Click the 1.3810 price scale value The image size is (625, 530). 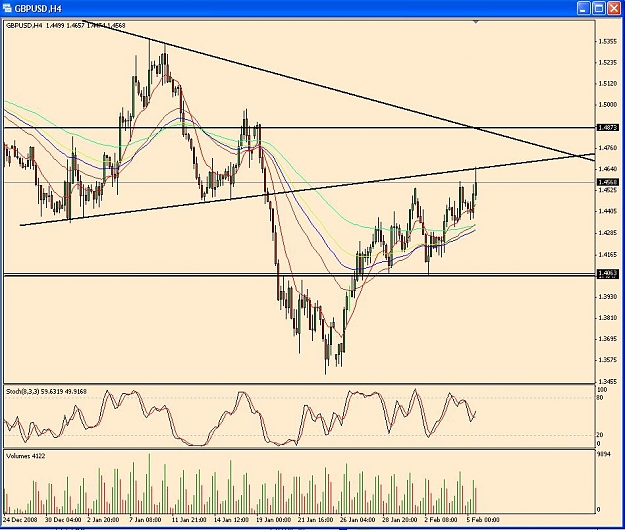point(608,318)
